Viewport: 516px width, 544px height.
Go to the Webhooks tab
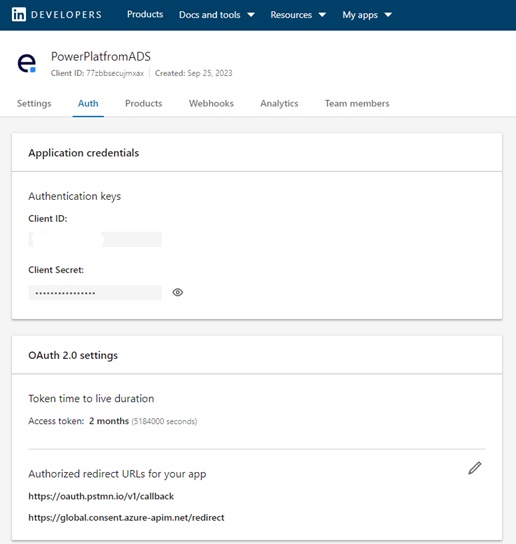[211, 103]
